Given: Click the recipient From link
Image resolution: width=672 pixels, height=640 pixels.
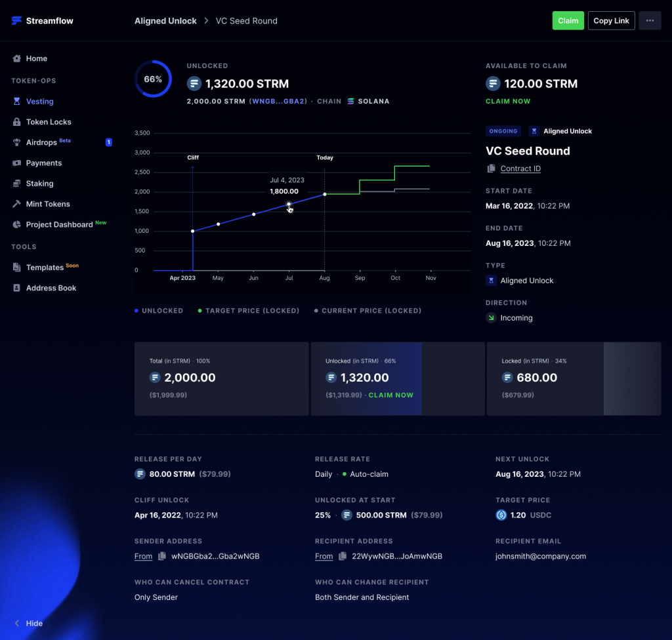Looking at the screenshot, I should [x=324, y=556].
